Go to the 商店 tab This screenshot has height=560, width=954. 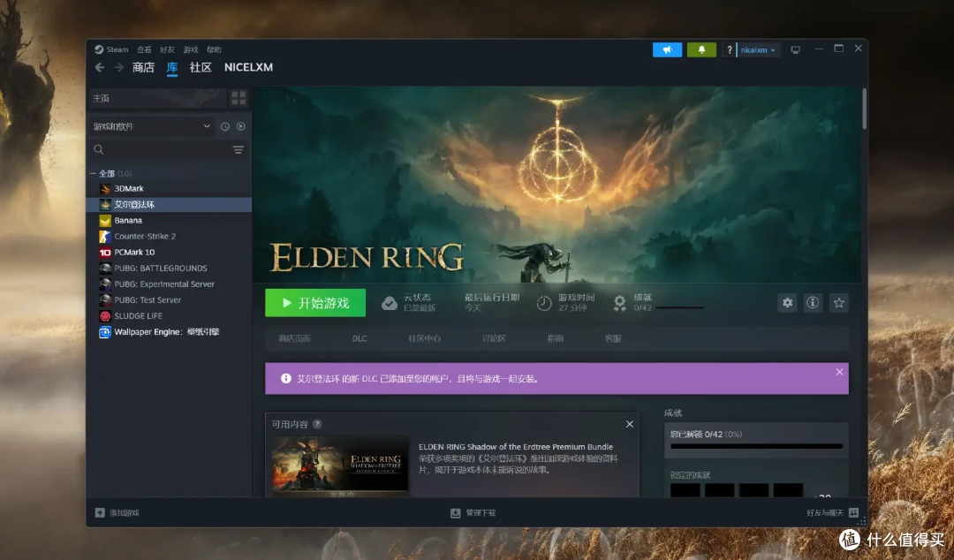(x=144, y=67)
